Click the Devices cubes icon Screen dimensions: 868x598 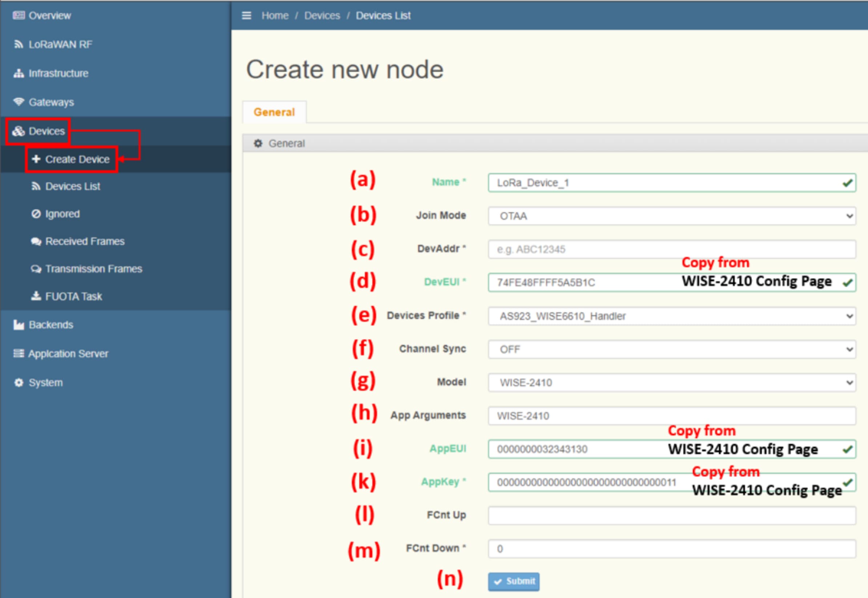(x=19, y=131)
